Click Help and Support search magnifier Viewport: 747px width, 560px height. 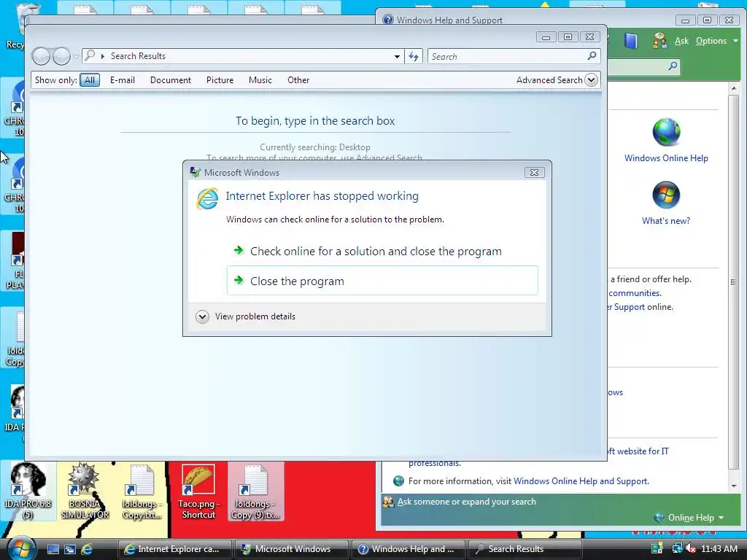pyautogui.click(x=673, y=66)
